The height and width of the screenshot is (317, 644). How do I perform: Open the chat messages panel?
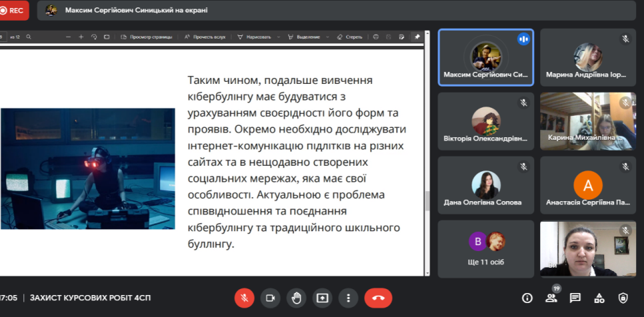575,298
